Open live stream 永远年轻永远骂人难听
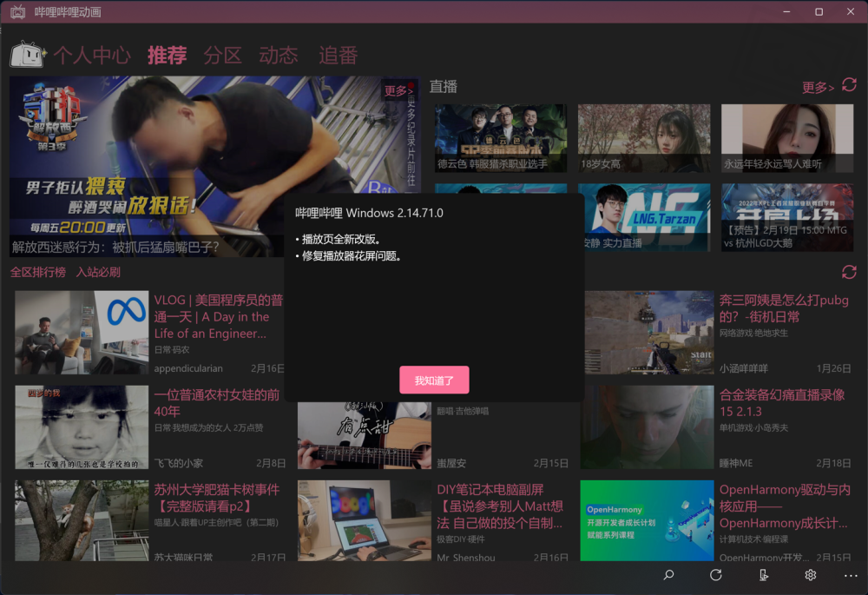 coord(787,138)
